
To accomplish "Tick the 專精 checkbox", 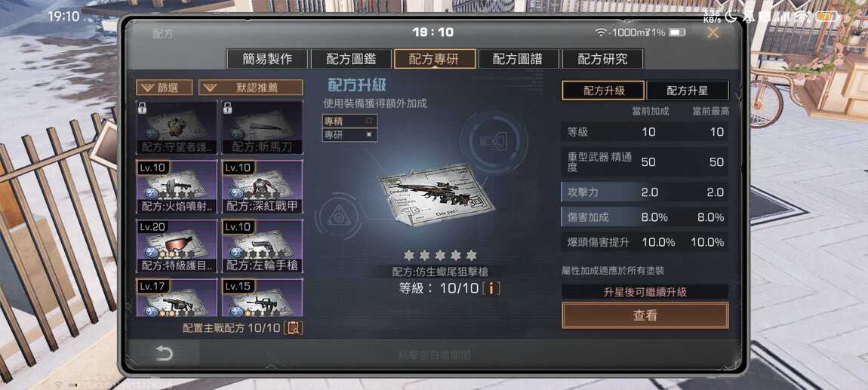I will [x=368, y=120].
